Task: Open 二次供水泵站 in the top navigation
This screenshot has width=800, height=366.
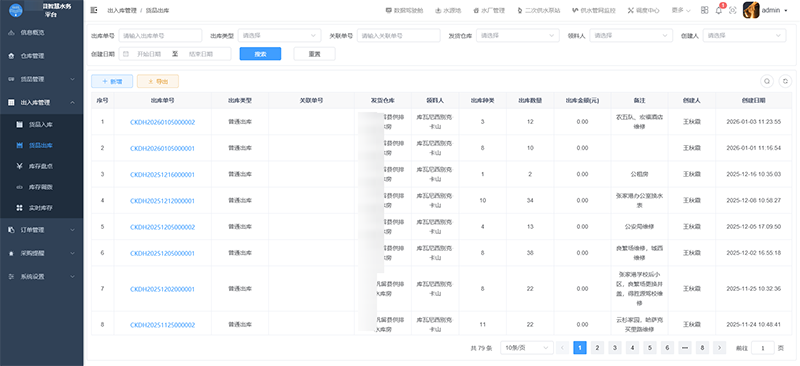Action: [x=538, y=10]
